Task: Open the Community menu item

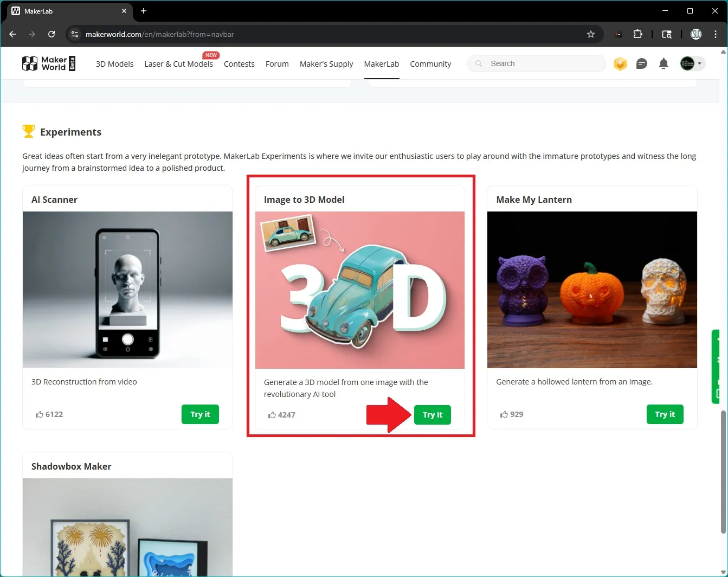Action: (x=430, y=63)
